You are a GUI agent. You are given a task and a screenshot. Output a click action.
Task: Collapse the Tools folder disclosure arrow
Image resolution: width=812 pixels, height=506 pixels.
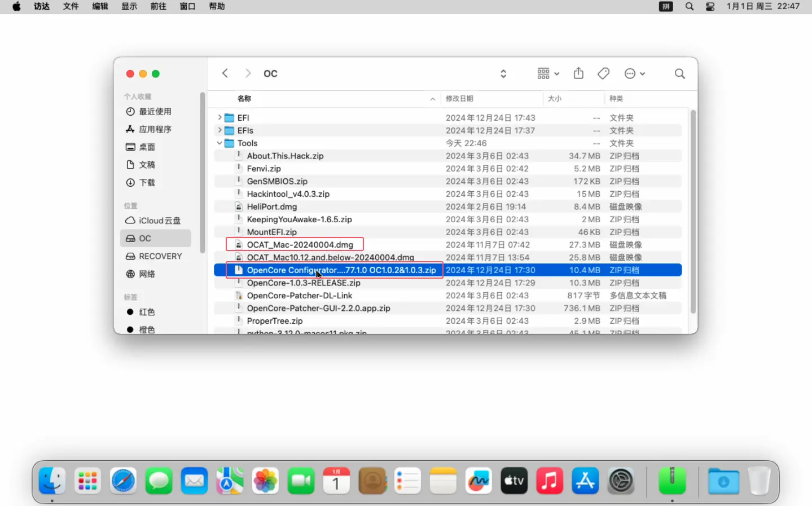[x=220, y=143]
